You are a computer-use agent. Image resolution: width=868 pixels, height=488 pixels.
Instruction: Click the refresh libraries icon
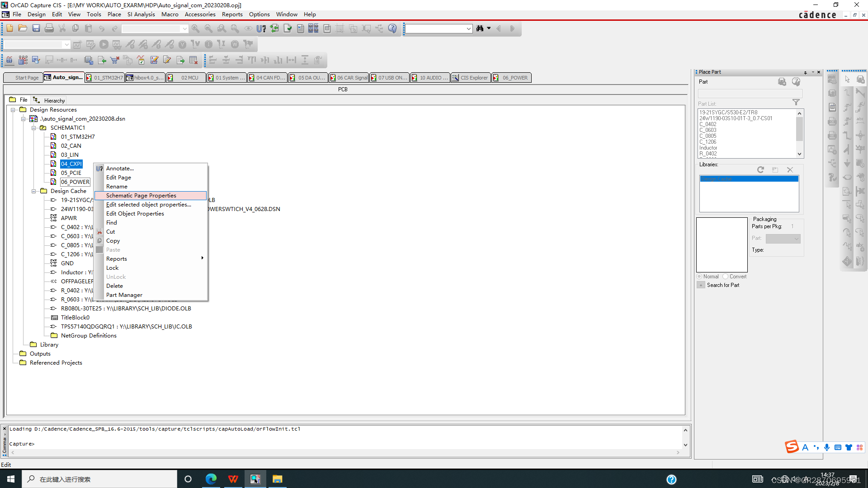pyautogui.click(x=760, y=170)
